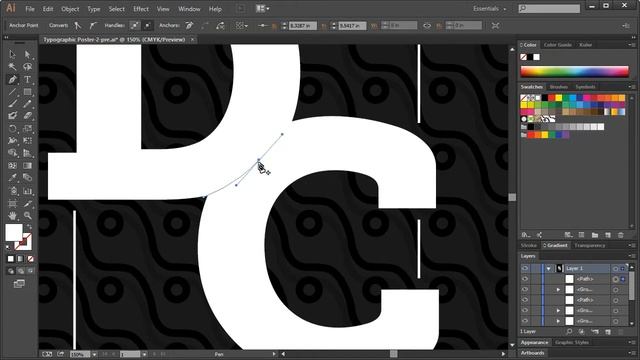Screen dimensions: 640x360
Task: Choose the Magic Wand tool
Action: [12, 67]
